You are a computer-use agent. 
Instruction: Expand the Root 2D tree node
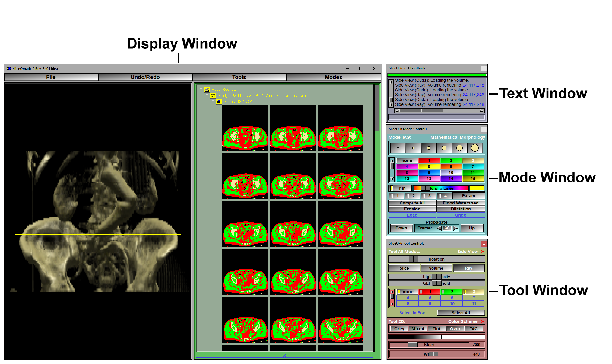coord(201,90)
